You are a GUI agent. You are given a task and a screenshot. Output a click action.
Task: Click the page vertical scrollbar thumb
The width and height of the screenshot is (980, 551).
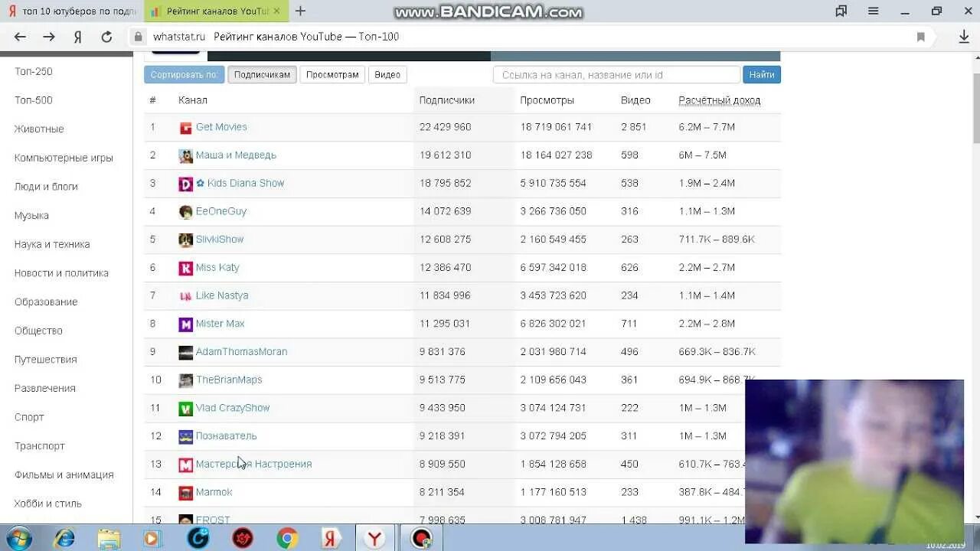point(975,108)
